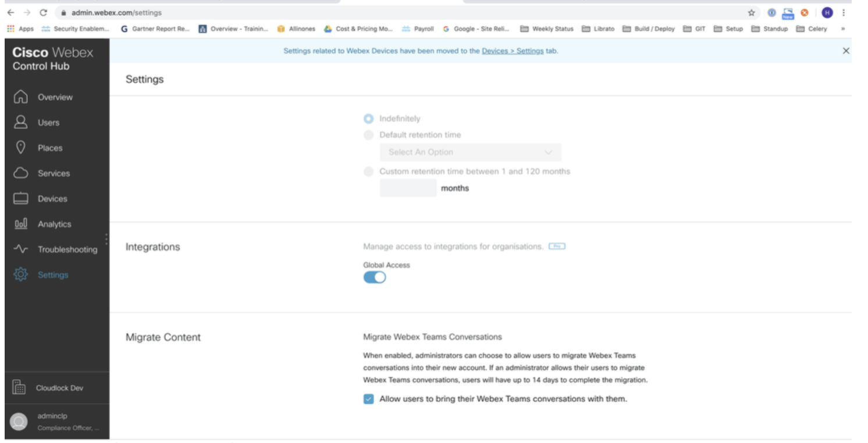The image size is (868, 443).
Task: Click the Pro badge beside Integrations description
Action: tap(557, 246)
